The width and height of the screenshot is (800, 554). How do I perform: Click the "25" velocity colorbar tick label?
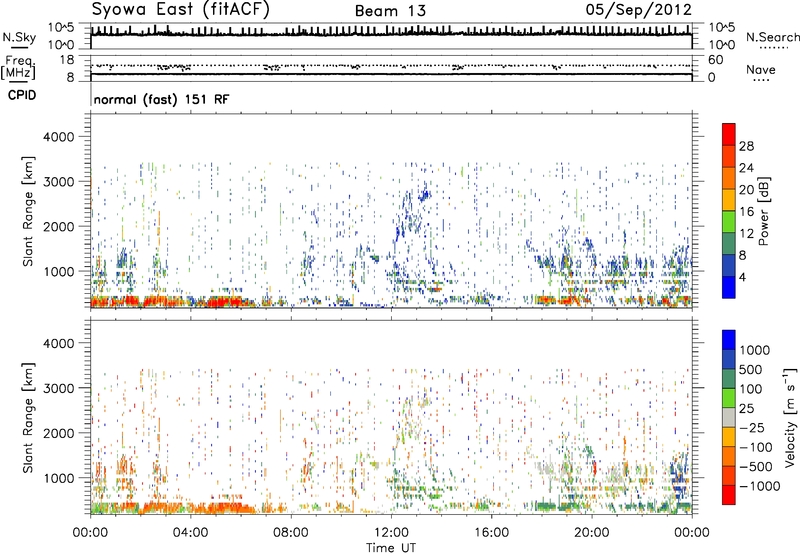point(747,409)
